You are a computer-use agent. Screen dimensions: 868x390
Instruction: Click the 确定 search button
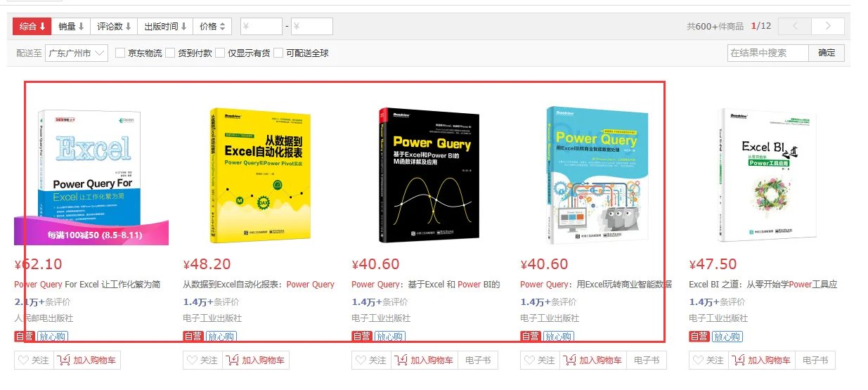(827, 53)
